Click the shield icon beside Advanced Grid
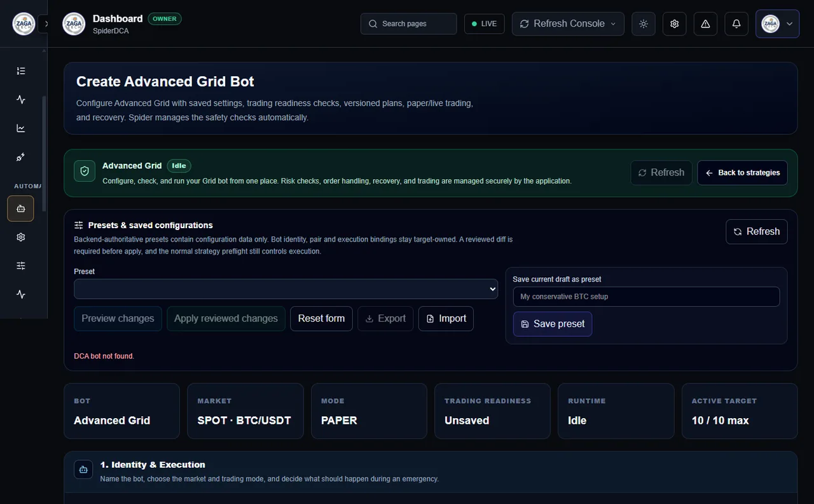Image resolution: width=814 pixels, height=504 pixels. click(x=85, y=171)
